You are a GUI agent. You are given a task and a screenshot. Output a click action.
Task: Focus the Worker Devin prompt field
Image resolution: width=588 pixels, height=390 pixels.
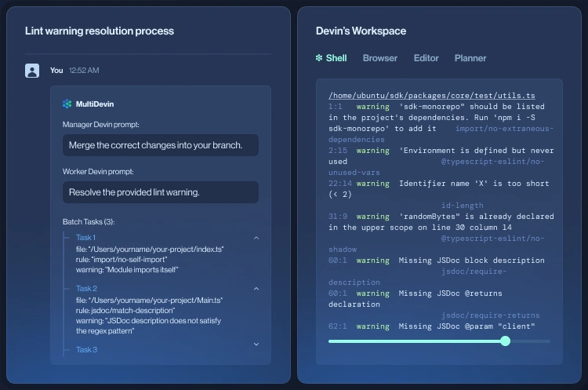(x=160, y=192)
